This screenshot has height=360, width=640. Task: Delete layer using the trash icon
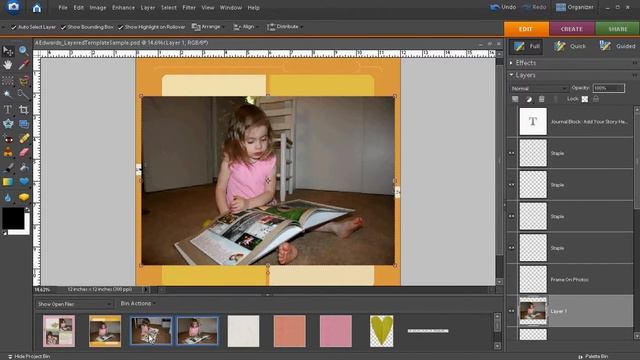pos(542,99)
